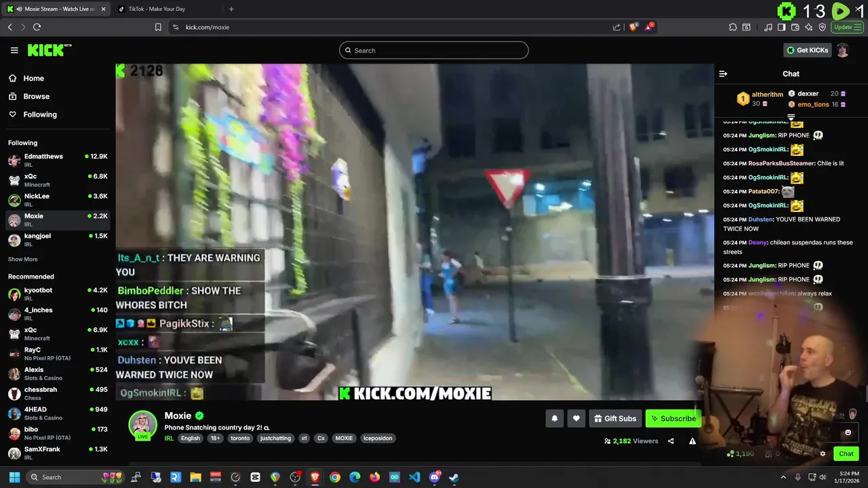Open the emoji picker in chat
868x488 pixels.
click(x=848, y=432)
